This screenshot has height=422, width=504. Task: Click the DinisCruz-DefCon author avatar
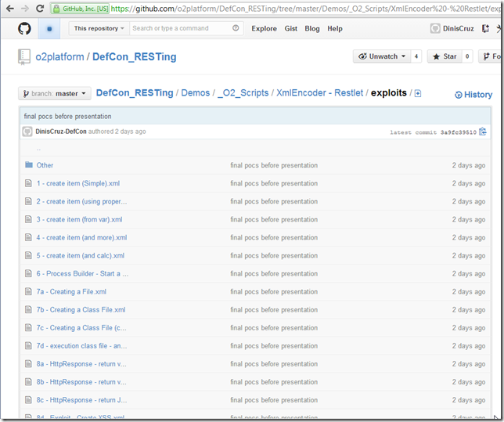27,132
